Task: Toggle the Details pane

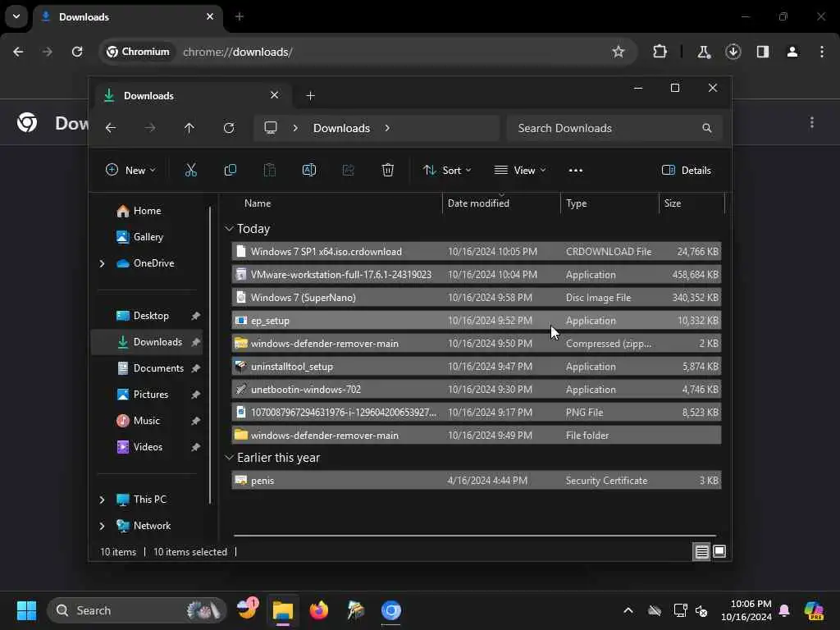Action: coord(687,171)
